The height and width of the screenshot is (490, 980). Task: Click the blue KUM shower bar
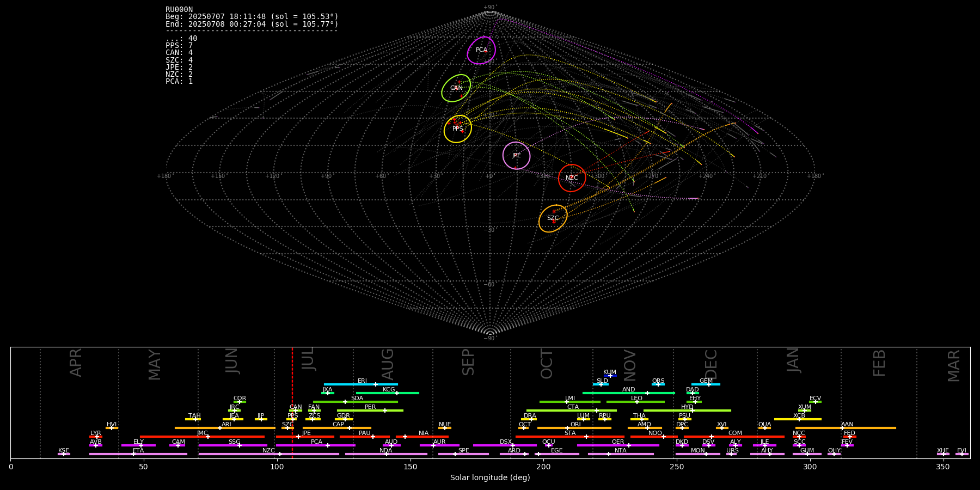tap(610, 376)
